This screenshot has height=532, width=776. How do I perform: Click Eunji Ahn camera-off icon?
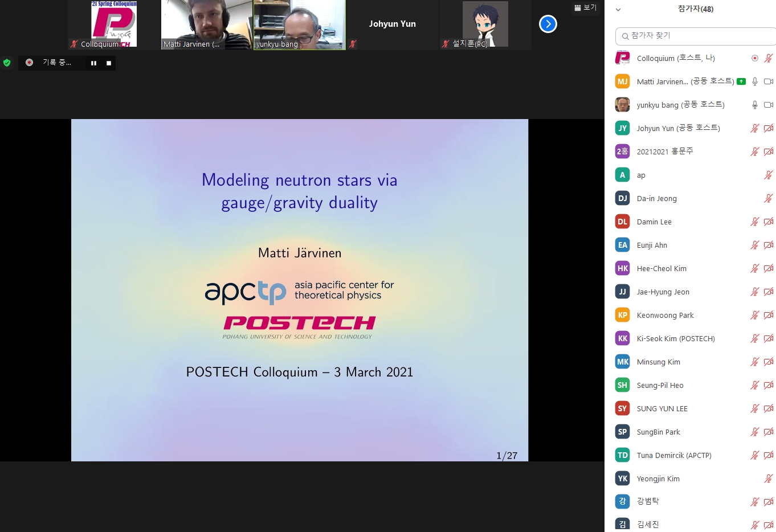coord(769,245)
